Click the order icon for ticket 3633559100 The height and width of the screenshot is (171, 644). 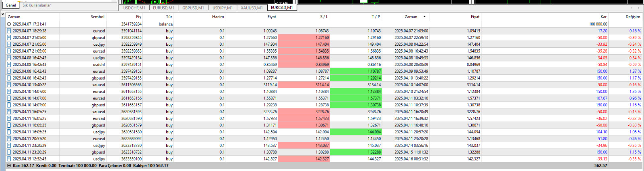click(x=9, y=159)
